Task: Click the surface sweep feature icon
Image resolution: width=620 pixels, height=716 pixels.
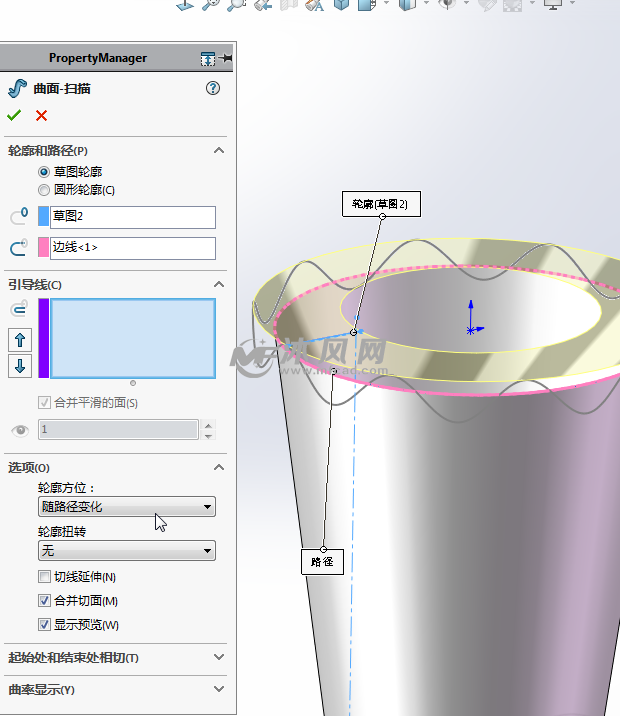Action: tap(17, 88)
